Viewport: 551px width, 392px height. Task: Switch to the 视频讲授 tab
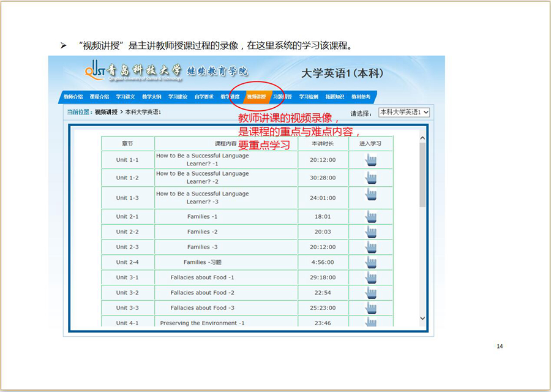coord(257,97)
